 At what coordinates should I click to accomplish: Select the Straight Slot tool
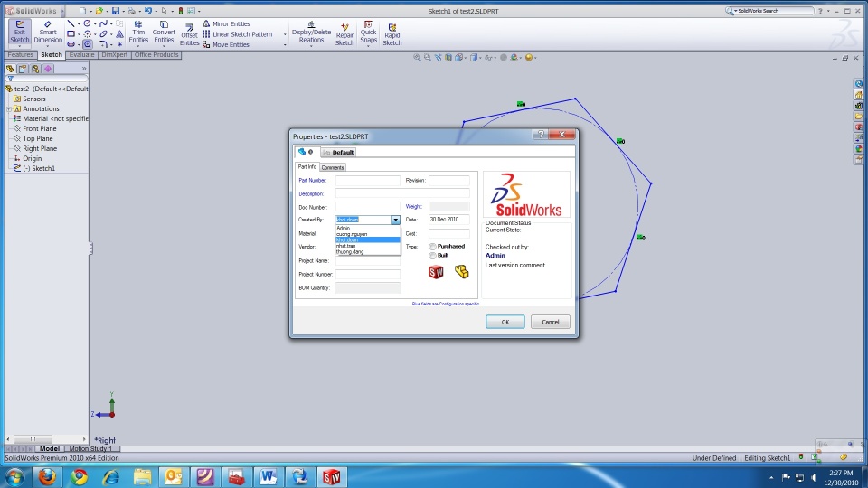71,44
